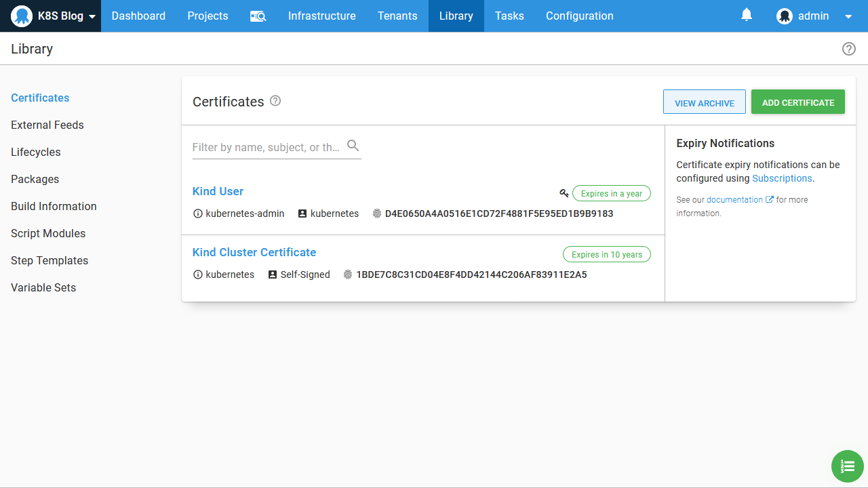Viewport: 868px width, 488px height.
Task: Open the admin user dropdown arrow
Action: 848,17
